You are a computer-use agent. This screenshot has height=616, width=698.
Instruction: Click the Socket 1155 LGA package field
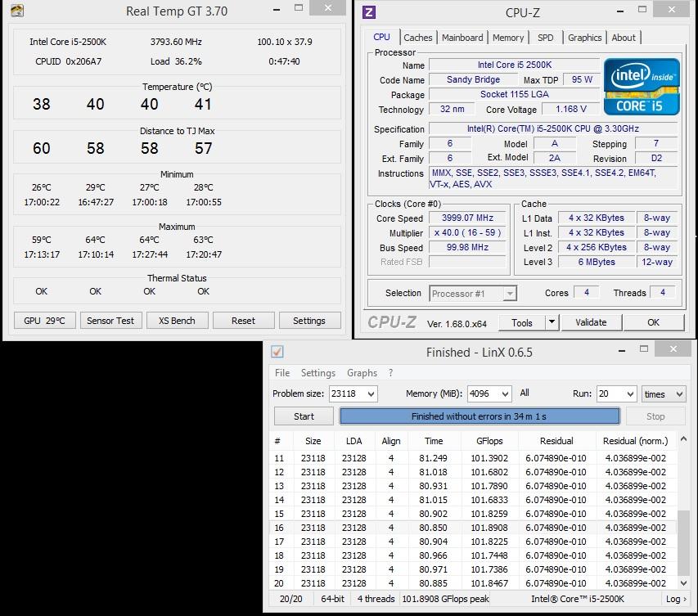pos(514,94)
